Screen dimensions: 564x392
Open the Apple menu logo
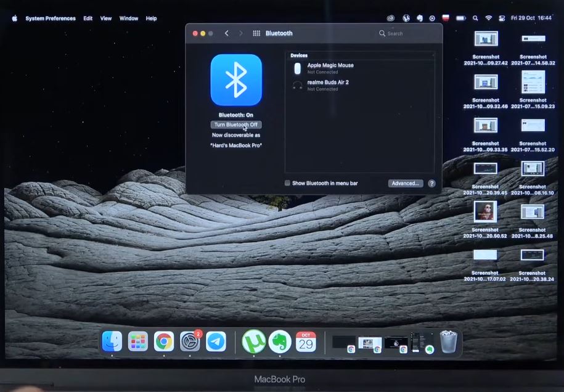click(15, 18)
